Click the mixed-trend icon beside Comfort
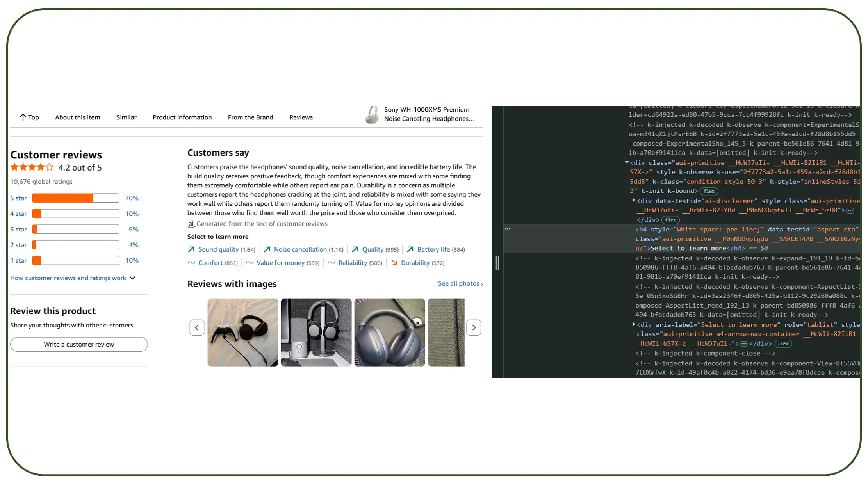The image size is (868, 484). pyautogui.click(x=191, y=263)
